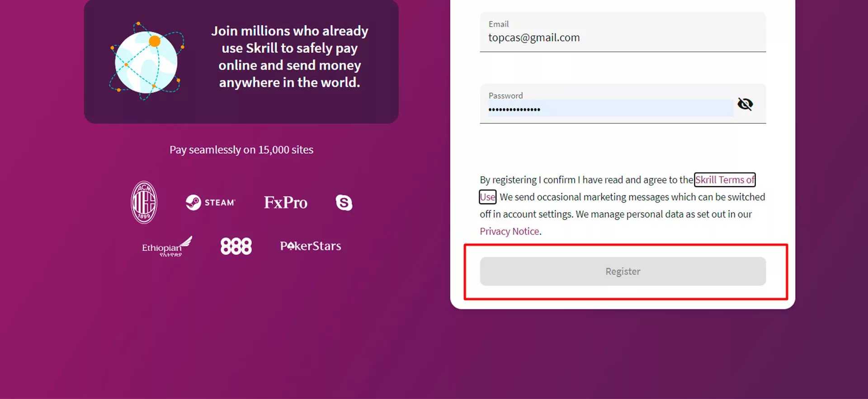Open the Privacy Notice link
The width and height of the screenshot is (868, 399).
coord(509,231)
